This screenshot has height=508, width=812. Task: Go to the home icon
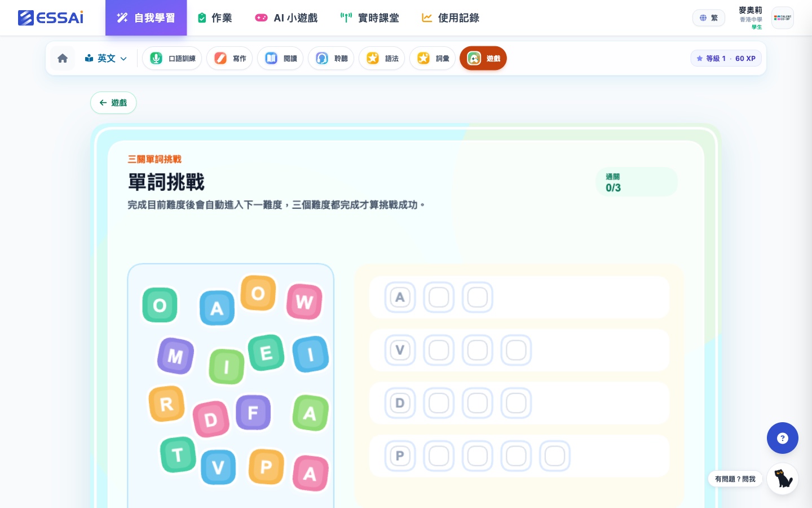63,58
